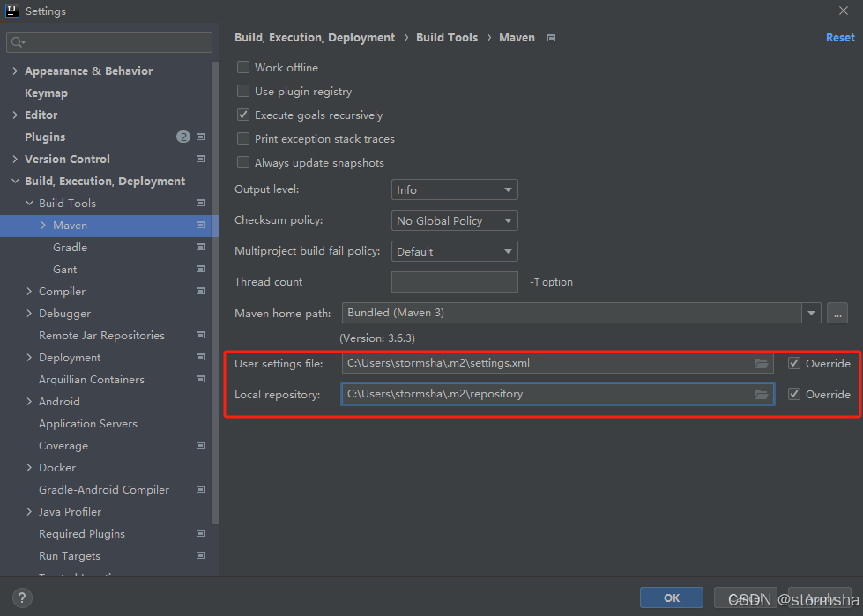Enable the Work offline checkbox
Viewport: 863px width, 616px height.
(243, 67)
